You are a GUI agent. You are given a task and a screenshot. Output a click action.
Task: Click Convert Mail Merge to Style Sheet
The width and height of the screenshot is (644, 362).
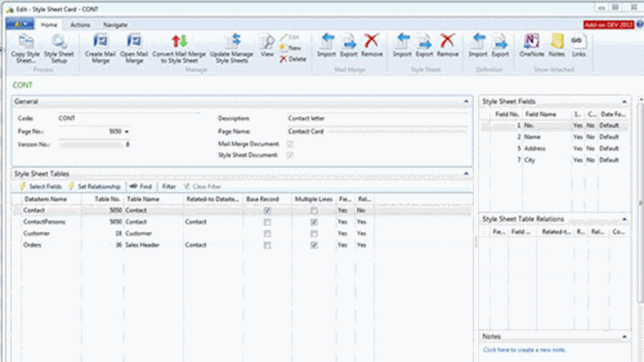click(179, 49)
